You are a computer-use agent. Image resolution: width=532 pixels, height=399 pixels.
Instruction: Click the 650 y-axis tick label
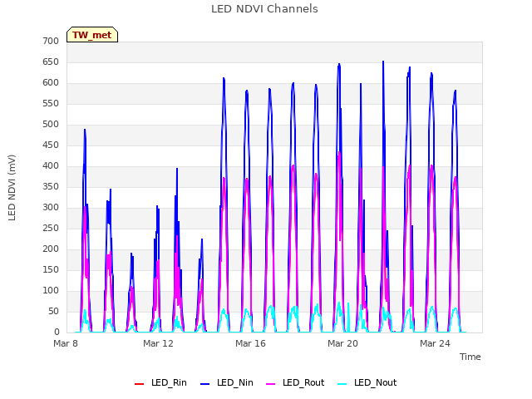pyautogui.click(x=51, y=62)
